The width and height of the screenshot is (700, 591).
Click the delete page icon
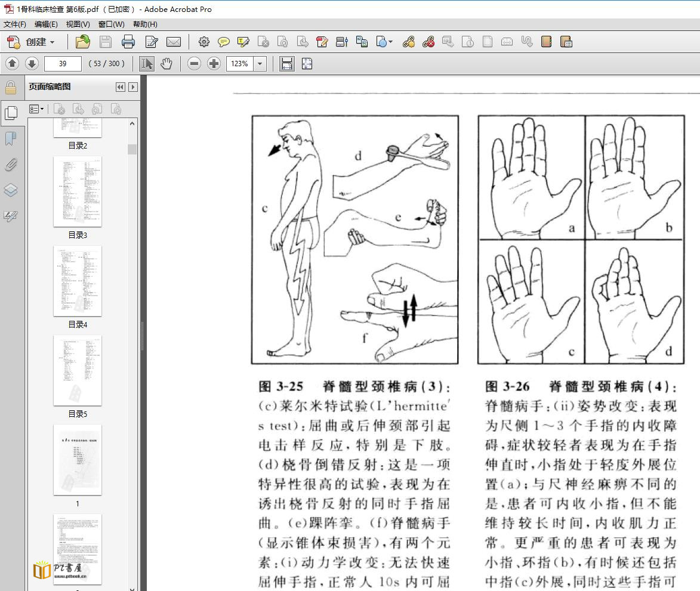tap(263, 42)
